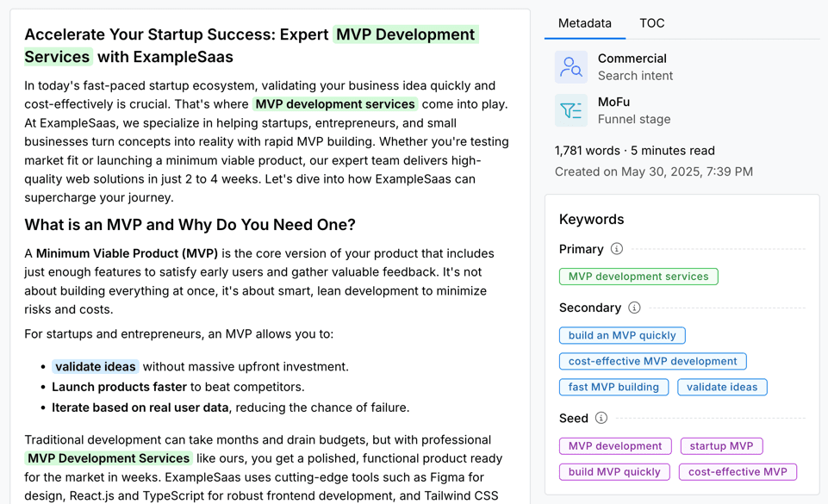Open the info tooltip beside Secondary keywords

tap(635, 308)
